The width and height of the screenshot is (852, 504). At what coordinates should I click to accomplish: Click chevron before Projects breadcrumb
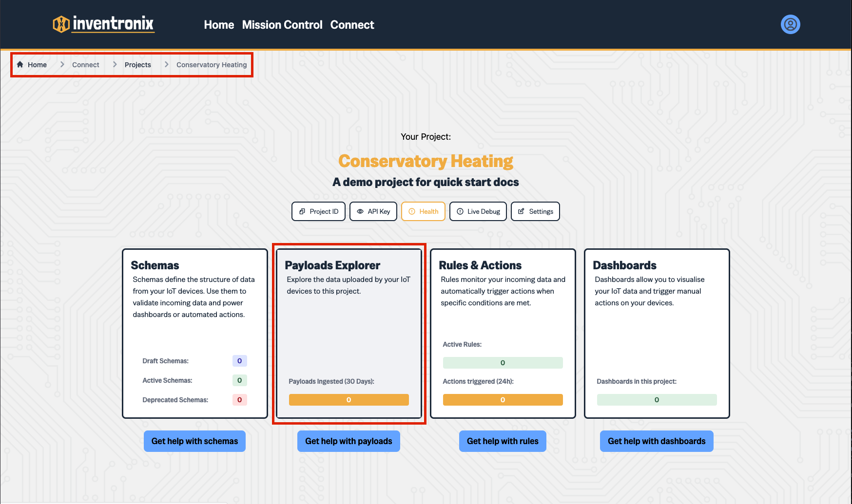[115, 65]
